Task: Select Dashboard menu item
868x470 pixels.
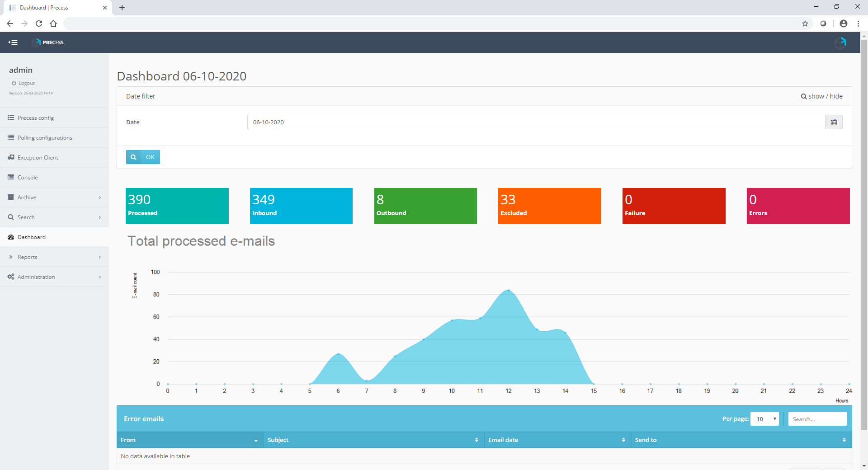Action: point(54,237)
